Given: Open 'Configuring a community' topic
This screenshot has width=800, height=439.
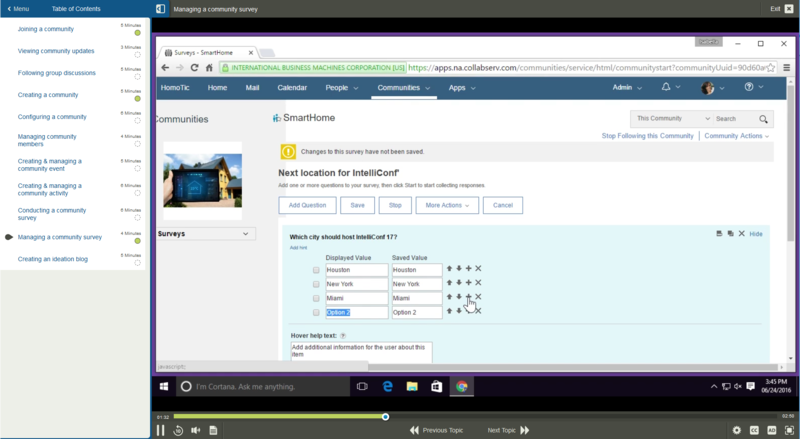Looking at the screenshot, I should 52,117.
